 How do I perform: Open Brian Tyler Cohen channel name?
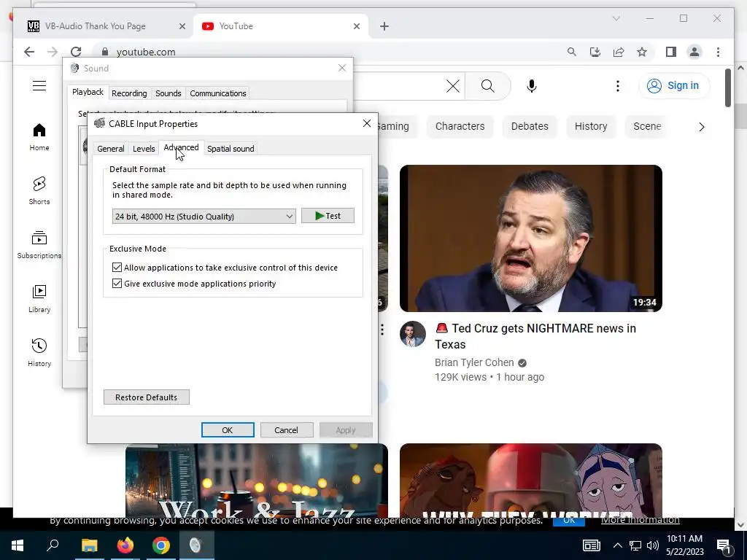[x=474, y=363]
